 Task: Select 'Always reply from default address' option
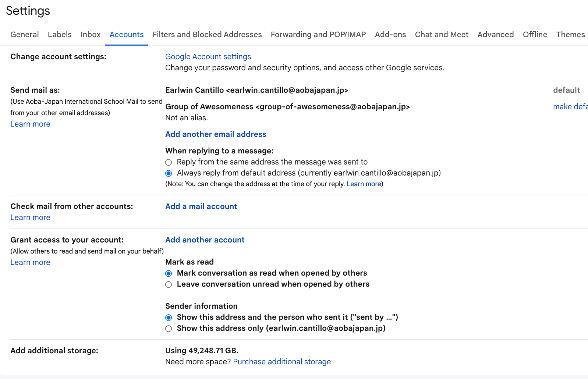pos(169,173)
